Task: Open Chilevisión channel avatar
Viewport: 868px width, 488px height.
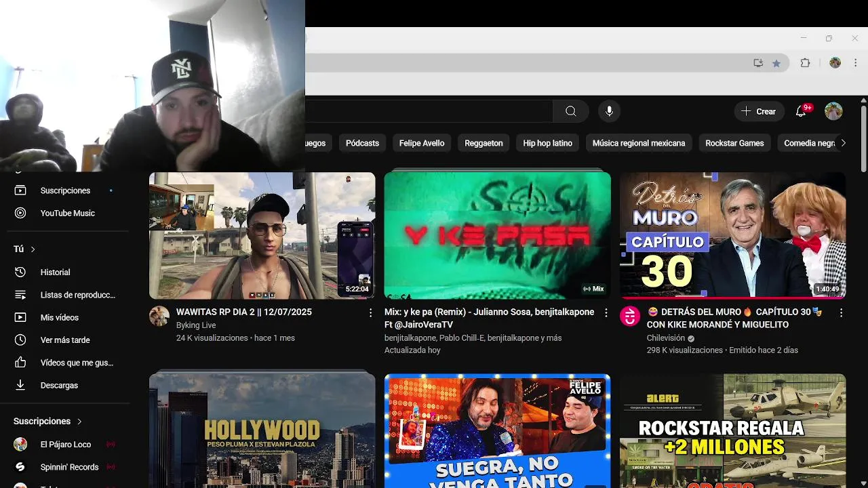Action: click(x=630, y=317)
